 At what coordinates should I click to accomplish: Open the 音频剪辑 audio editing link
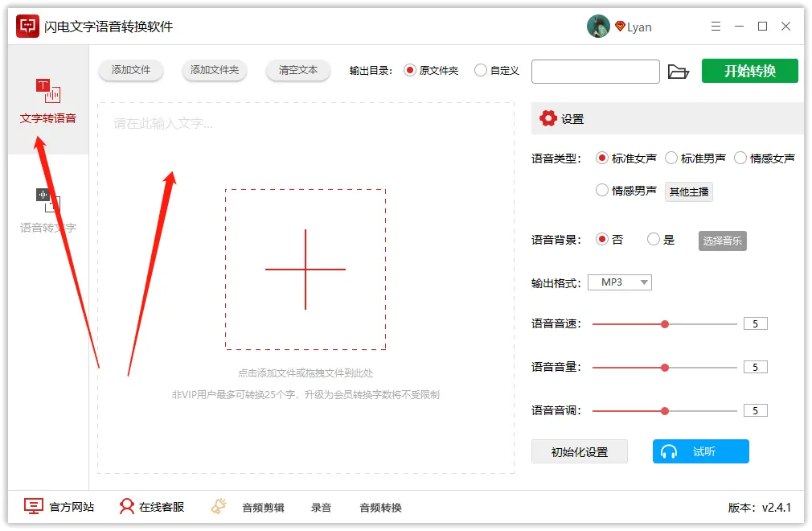click(263, 508)
